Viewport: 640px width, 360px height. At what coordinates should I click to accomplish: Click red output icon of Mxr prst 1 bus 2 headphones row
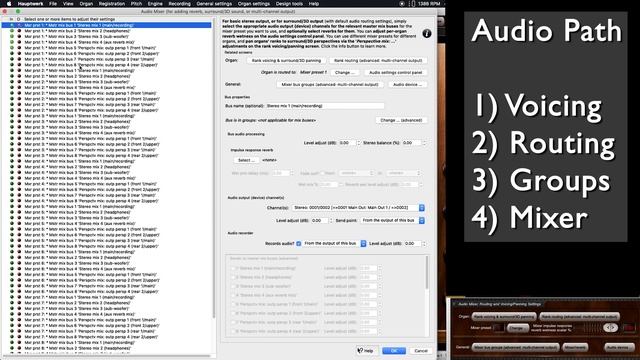click(19, 31)
